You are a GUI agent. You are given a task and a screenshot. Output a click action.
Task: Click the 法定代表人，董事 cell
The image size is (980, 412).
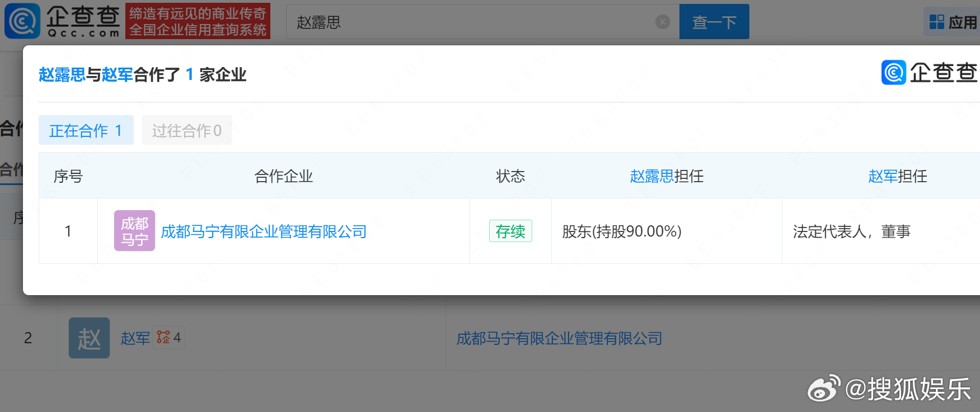[x=881, y=231]
